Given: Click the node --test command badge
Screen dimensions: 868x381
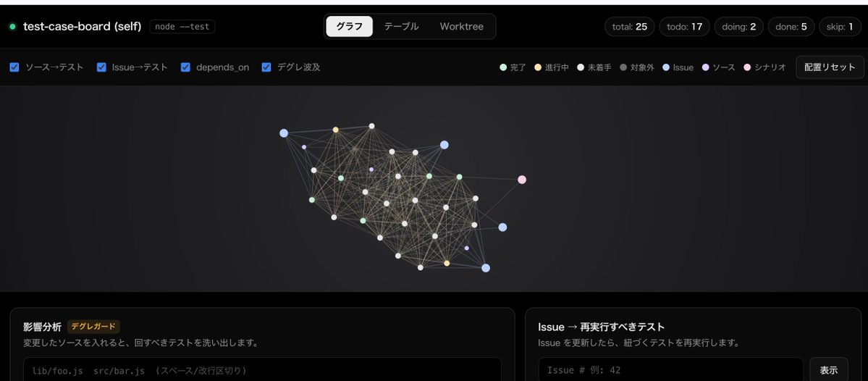Looking at the screenshot, I should tap(182, 27).
